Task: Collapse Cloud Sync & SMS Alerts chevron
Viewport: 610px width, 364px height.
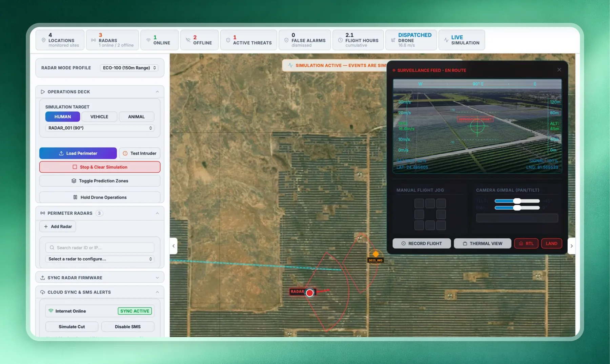Action: click(x=157, y=292)
